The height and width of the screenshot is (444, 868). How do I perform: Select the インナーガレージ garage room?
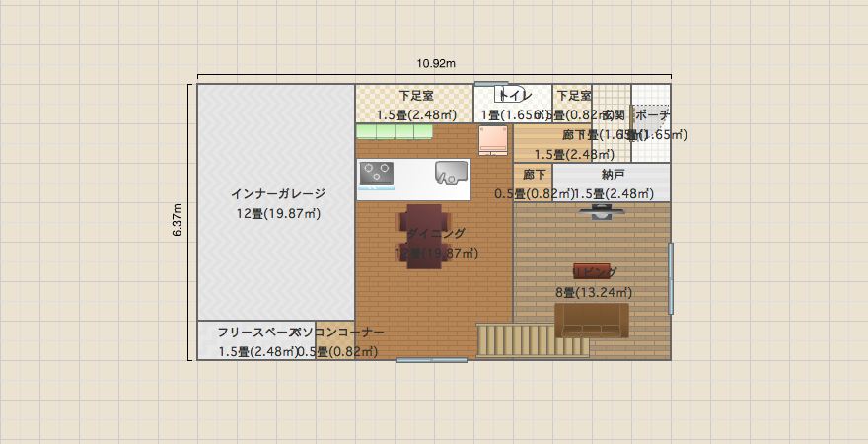276,202
